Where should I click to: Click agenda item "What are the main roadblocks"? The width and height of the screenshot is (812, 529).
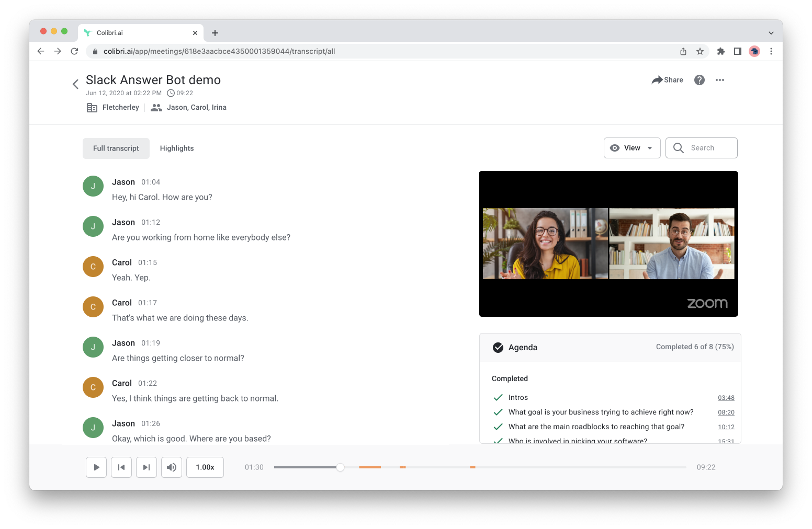pos(596,427)
